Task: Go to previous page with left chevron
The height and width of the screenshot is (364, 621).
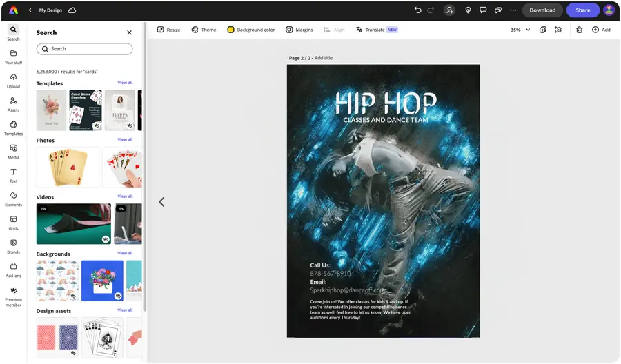Action: (x=161, y=202)
